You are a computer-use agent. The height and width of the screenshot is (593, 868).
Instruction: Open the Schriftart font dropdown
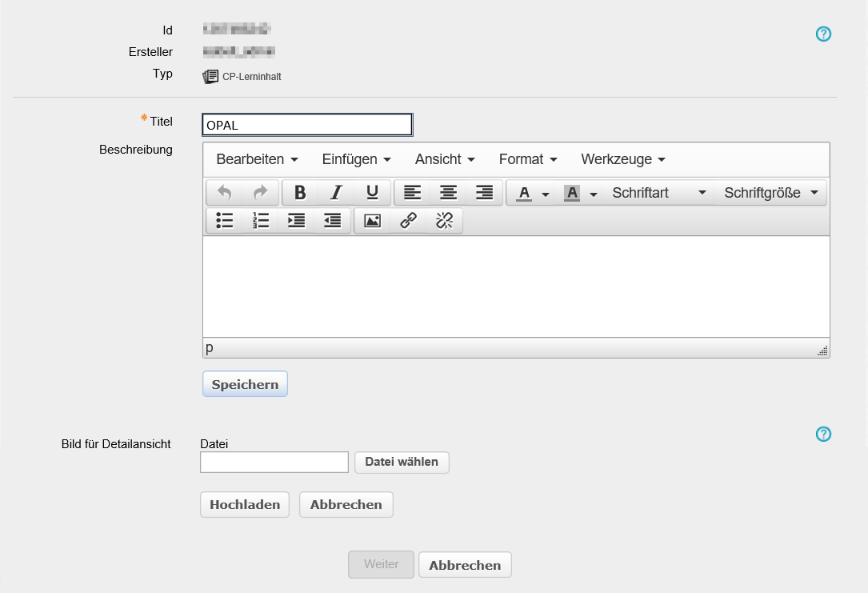click(658, 193)
